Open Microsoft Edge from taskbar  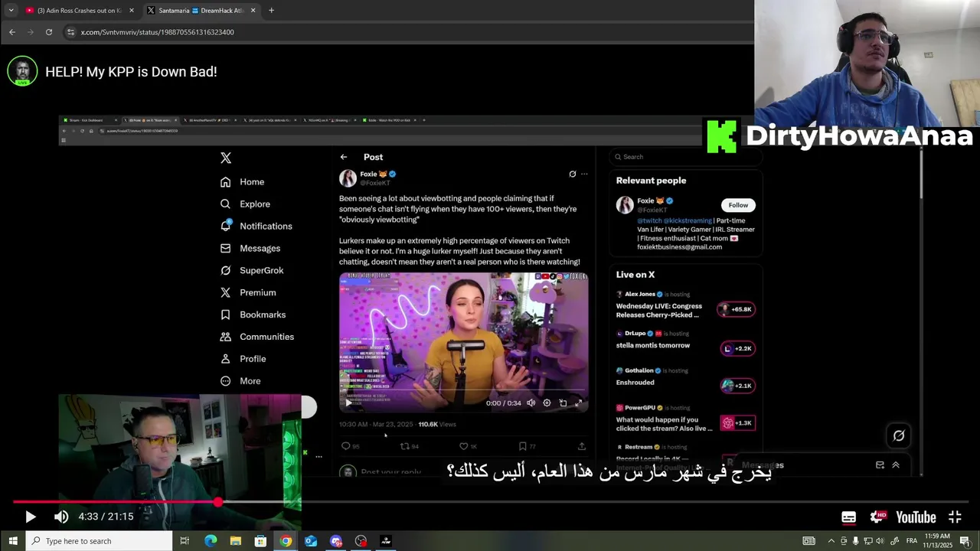click(211, 541)
